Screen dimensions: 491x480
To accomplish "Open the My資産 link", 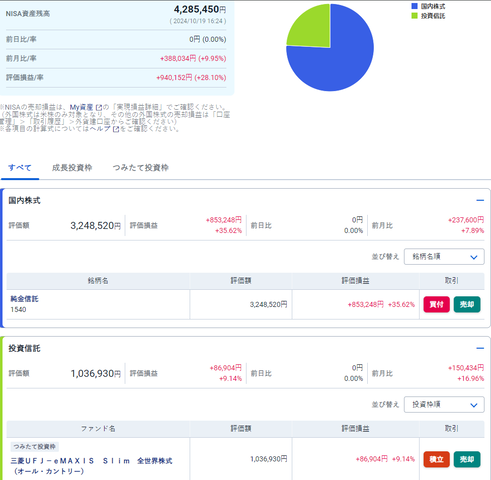I will pyautogui.click(x=81, y=107).
